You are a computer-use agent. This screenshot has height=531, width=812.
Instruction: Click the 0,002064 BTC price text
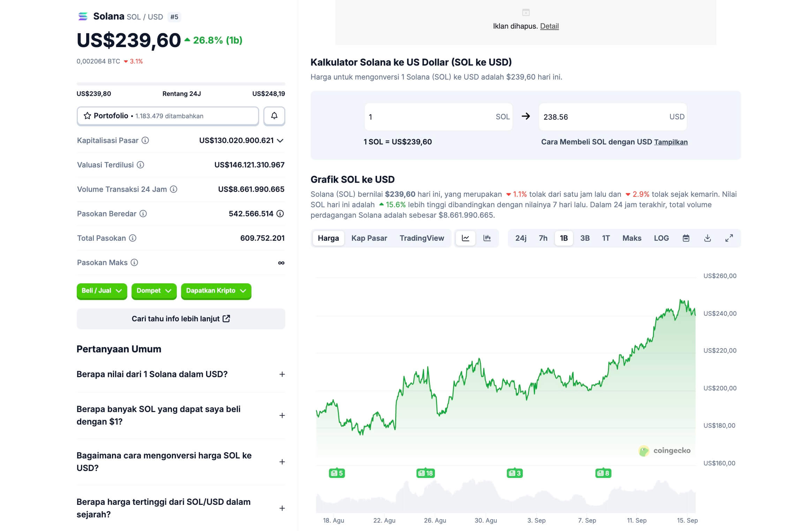tap(98, 61)
